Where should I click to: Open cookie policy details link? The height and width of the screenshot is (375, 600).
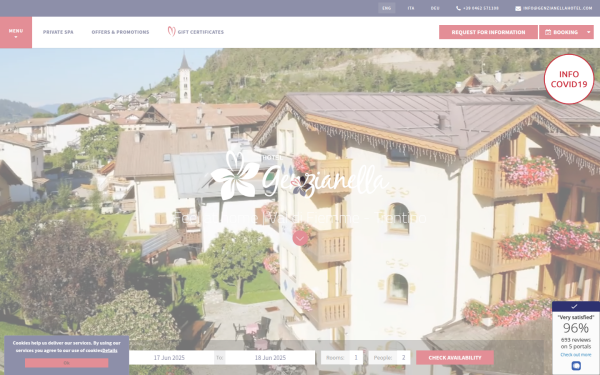pos(110,351)
